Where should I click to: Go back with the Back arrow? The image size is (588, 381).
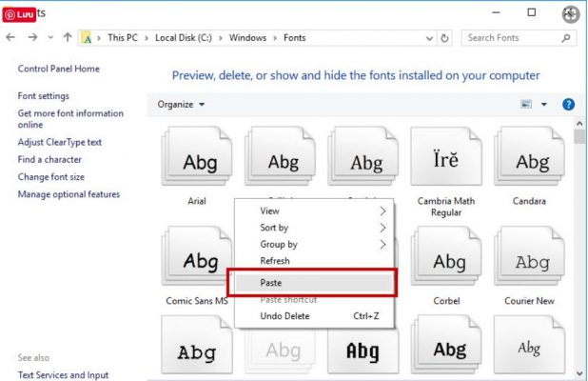coord(10,37)
